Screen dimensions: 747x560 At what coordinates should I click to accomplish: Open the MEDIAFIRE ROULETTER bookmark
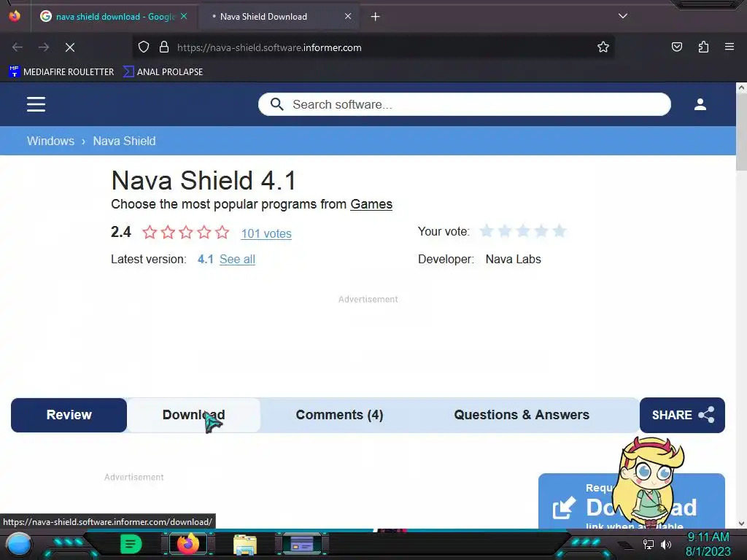[61, 72]
